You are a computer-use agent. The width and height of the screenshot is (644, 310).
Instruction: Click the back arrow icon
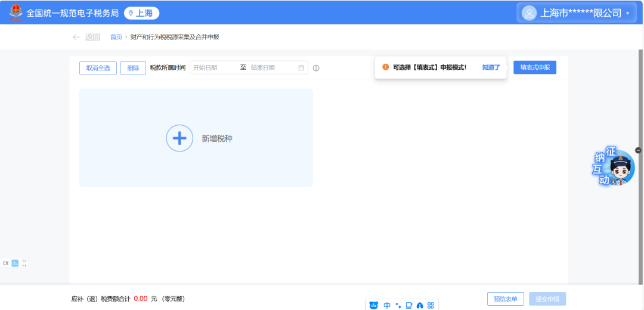pyautogui.click(x=76, y=37)
